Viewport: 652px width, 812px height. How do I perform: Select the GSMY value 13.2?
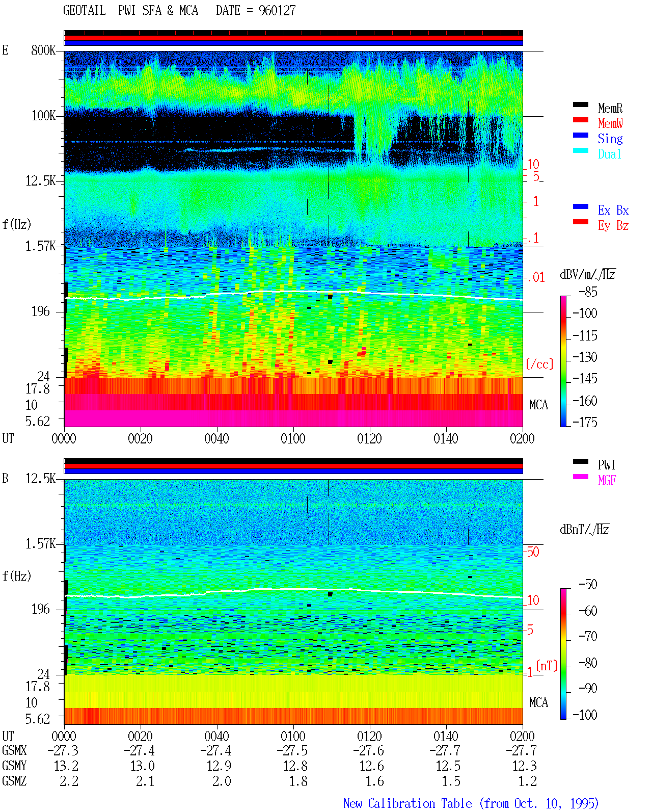click(66, 766)
